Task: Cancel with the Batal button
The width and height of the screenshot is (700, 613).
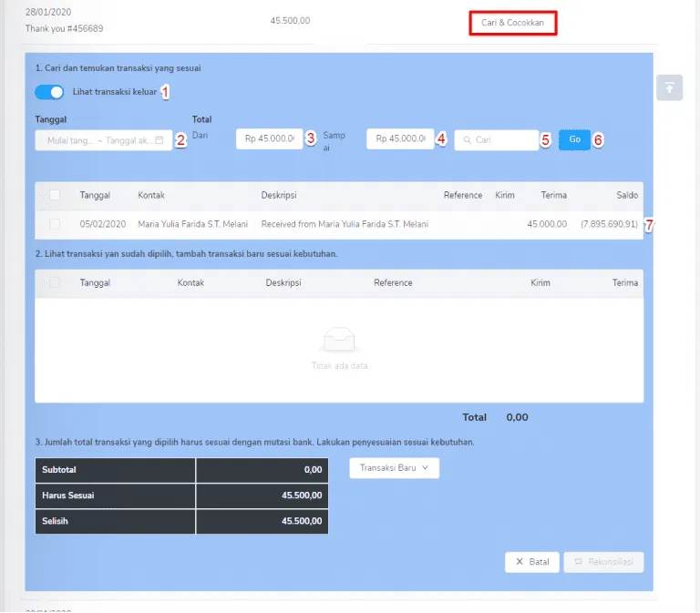Action: 531,562
